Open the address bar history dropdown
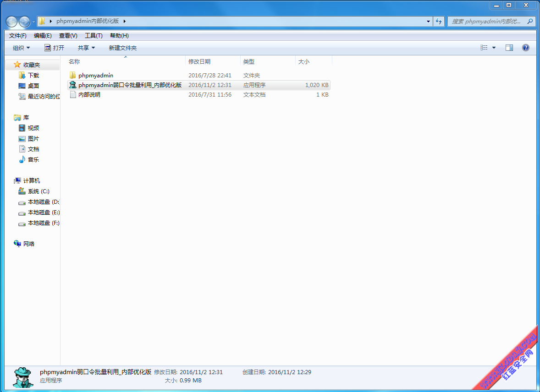Screen dimensions: 540x392 (x=429, y=22)
